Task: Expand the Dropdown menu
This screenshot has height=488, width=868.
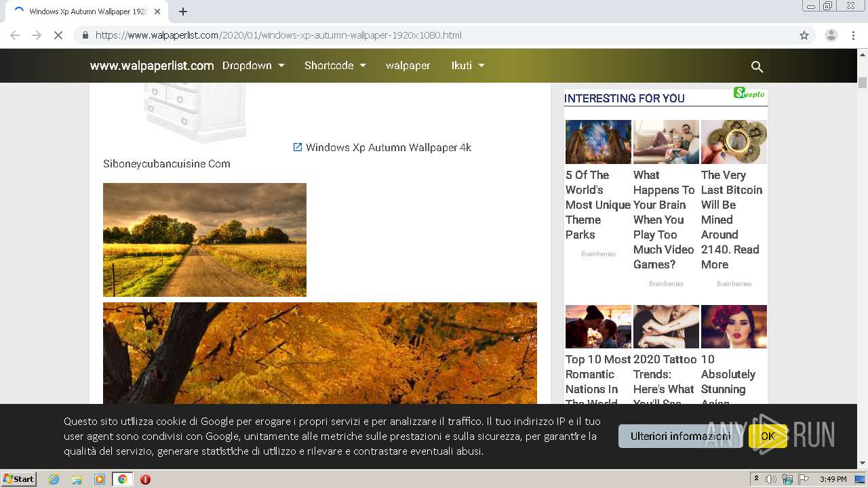Action: click(254, 66)
